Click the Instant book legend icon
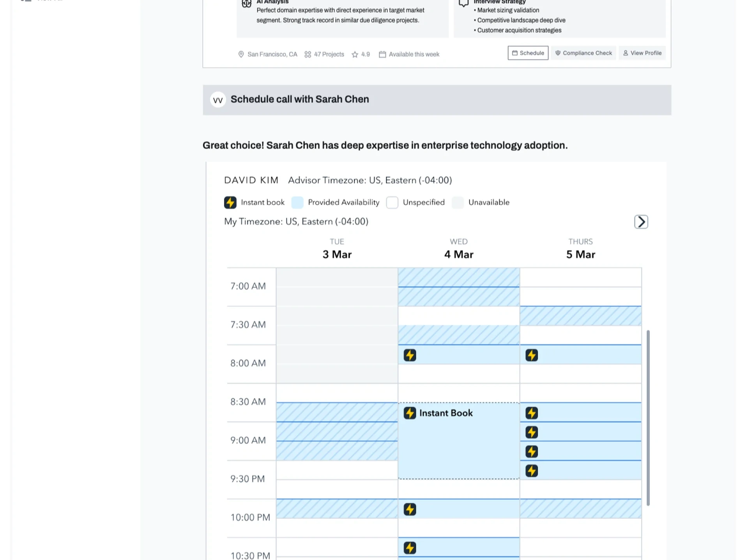Image resolution: width=746 pixels, height=560 pixels. point(230,202)
